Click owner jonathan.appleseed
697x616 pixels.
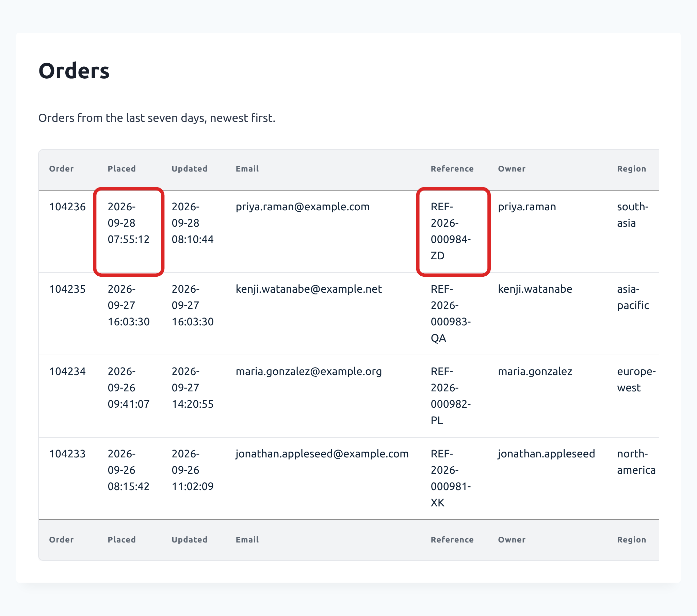[547, 454]
